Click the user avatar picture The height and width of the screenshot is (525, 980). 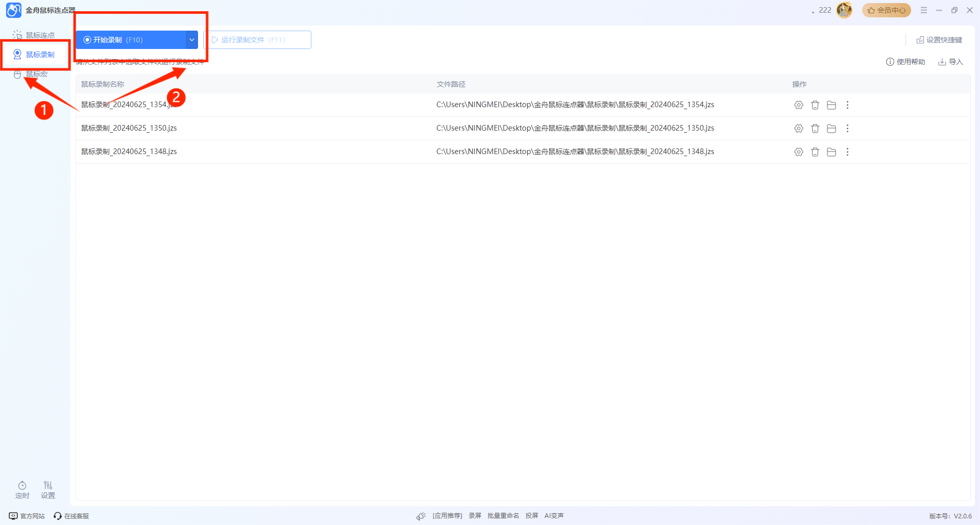tap(844, 10)
